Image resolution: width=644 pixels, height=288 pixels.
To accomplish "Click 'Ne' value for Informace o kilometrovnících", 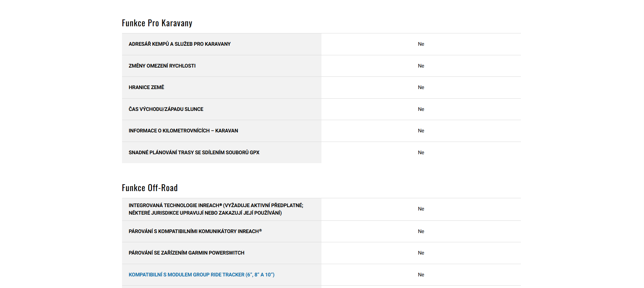I will tap(421, 131).
